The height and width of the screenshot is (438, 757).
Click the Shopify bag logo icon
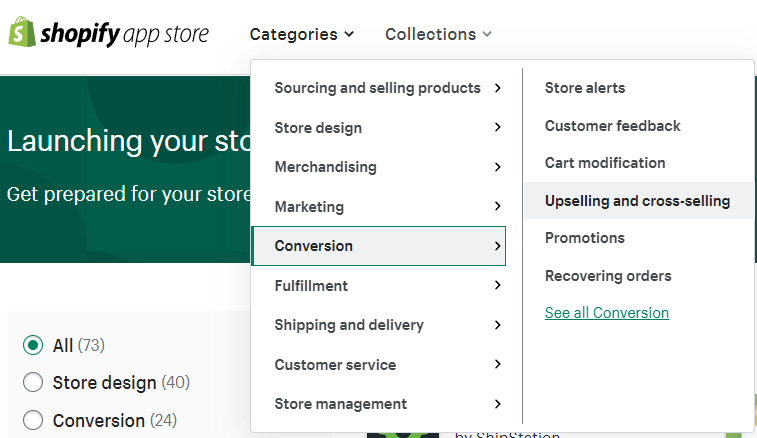[22, 33]
